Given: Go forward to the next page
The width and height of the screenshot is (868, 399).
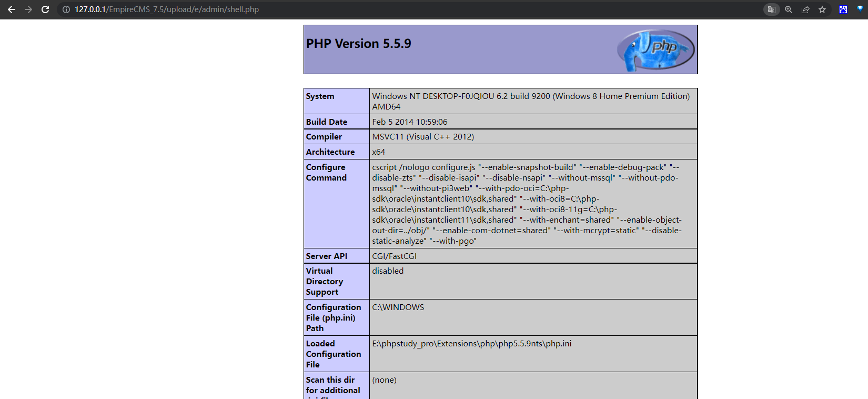Looking at the screenshot, I should pyautogui.click(x=28, y=9).
